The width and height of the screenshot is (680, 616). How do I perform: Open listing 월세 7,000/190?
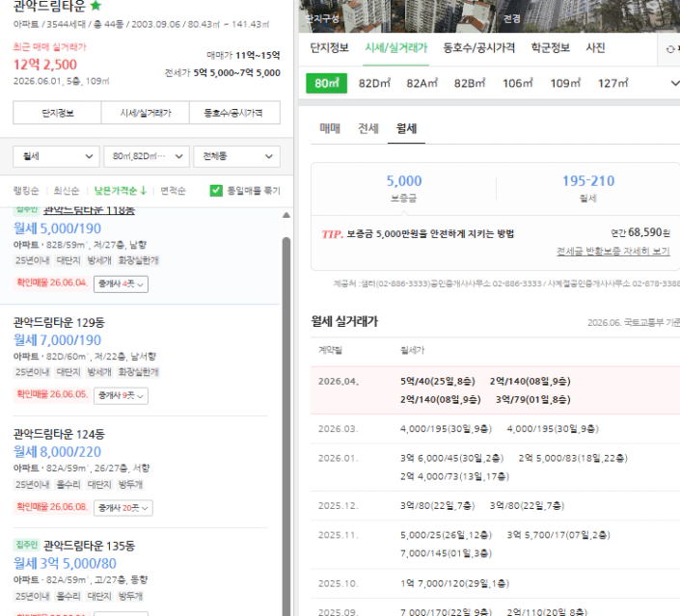pyautogui.click(x=57, y=340)
